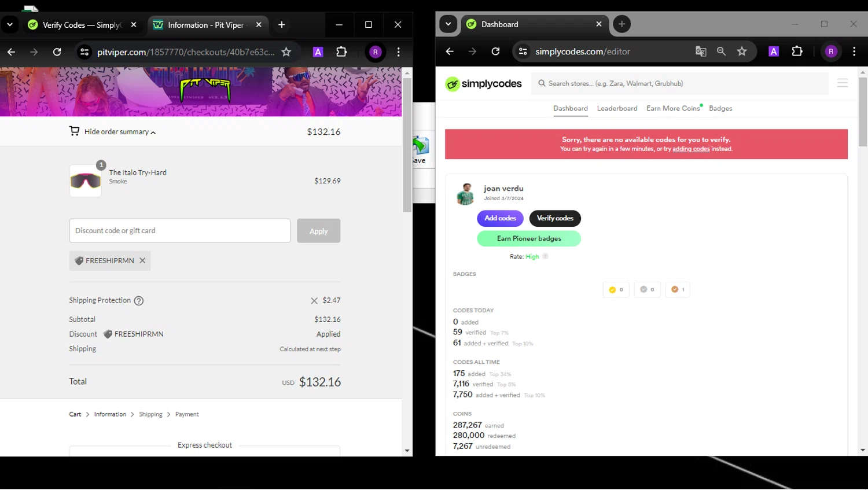The height and width of the screenshot is (490, 868).
Task: Select the bronze badge showing 1
Action: 678,290
